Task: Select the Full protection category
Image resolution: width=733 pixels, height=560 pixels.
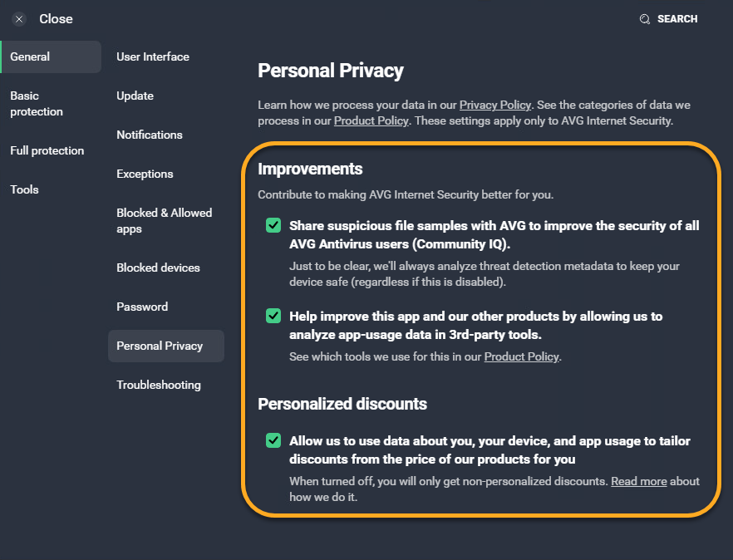Action: click(47, 150)
